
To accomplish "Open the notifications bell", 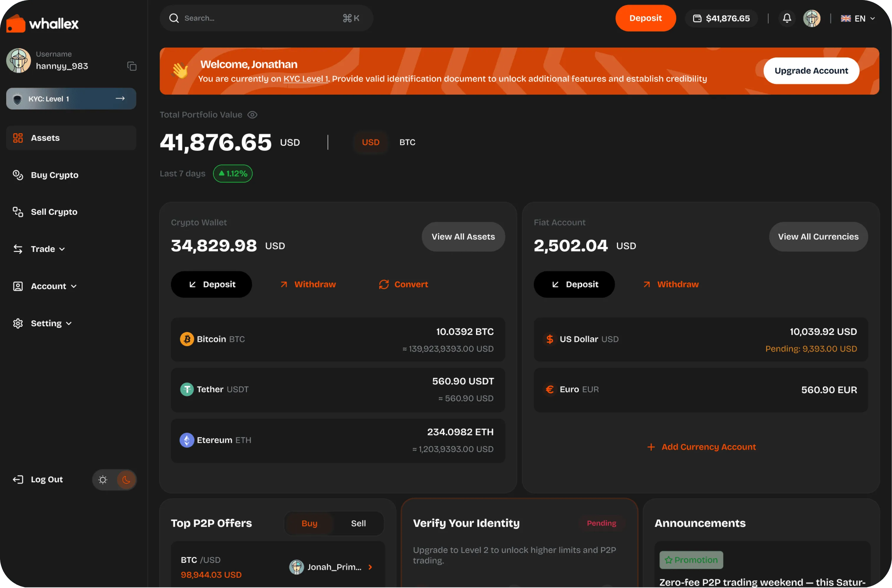I will [x=787, y=18].
